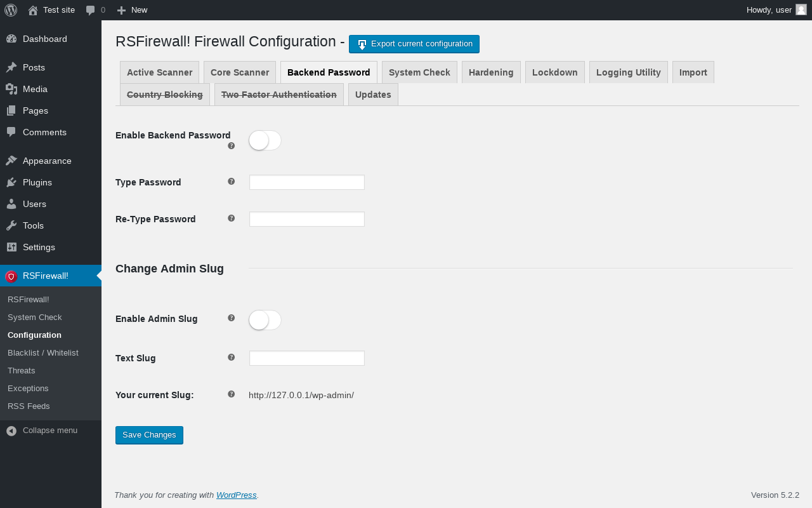Viewport: 812px width, 508px height.
Task: Click the Users person icon
Action: click(11, 204)
